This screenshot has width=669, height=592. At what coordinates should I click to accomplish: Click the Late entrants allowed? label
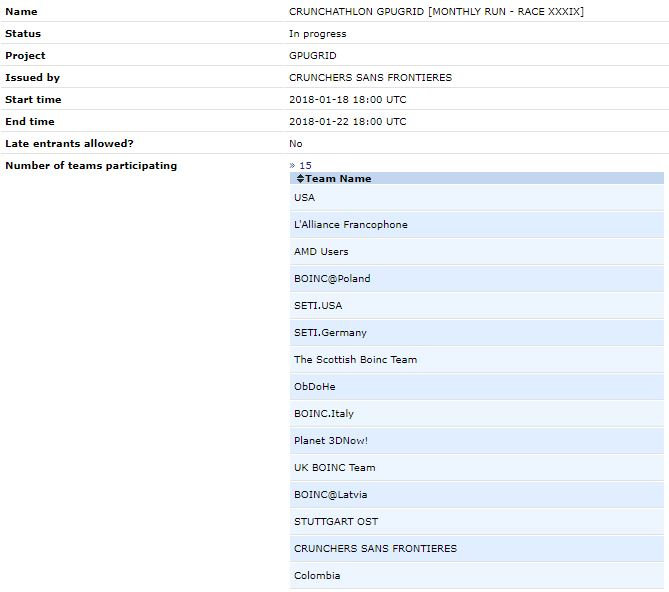[x=69, y=144]
